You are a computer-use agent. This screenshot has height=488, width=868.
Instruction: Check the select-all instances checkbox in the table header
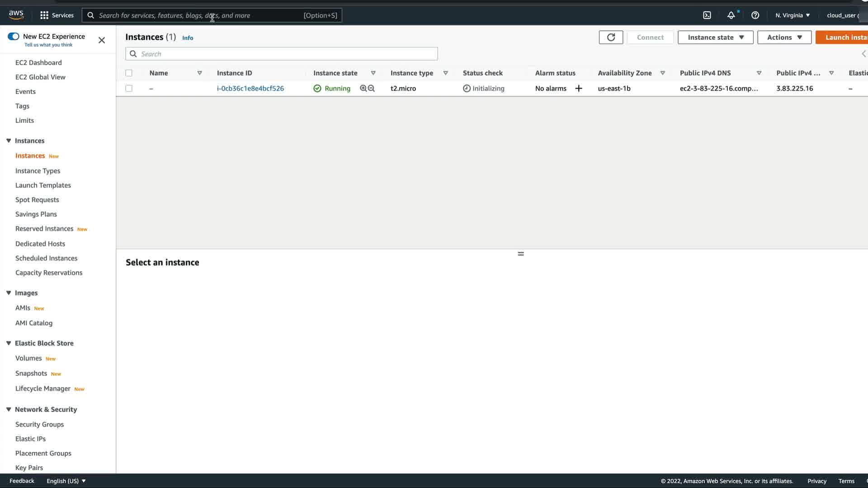(x=129, y=73)
